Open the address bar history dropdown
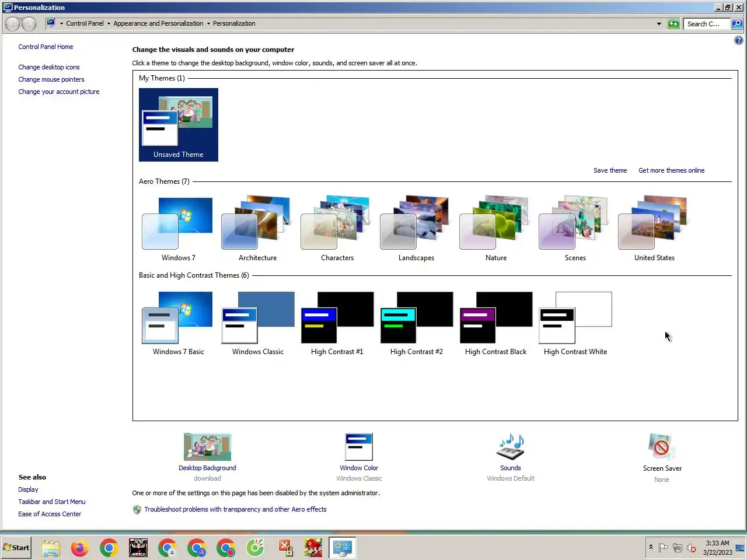 [659, 24]
